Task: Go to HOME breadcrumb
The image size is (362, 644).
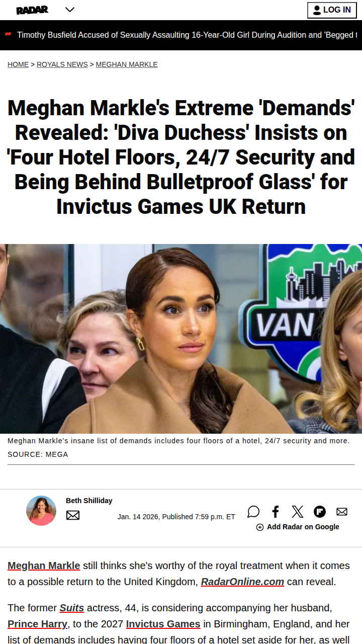Action: coord(18,64)
